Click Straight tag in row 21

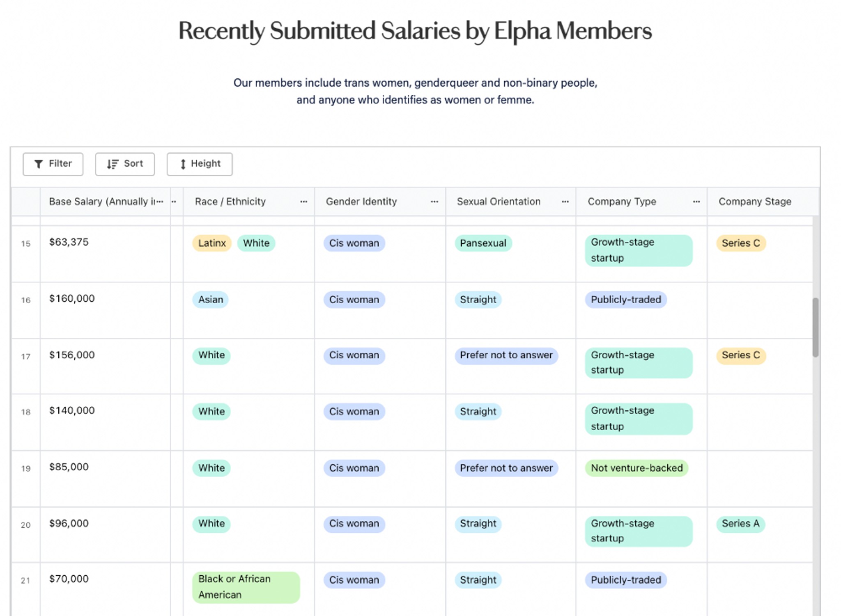click(478, 580)
